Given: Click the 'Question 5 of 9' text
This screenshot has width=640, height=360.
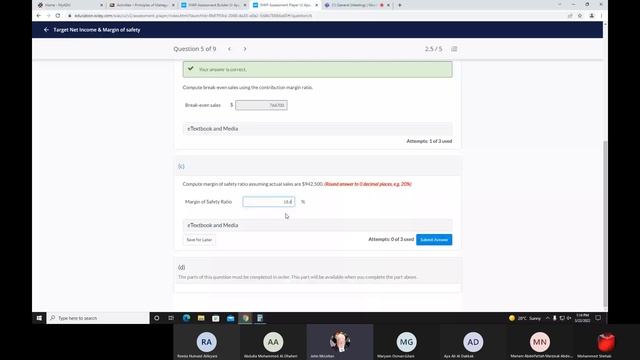Looking at the screenshot, I should click(195, 49).
